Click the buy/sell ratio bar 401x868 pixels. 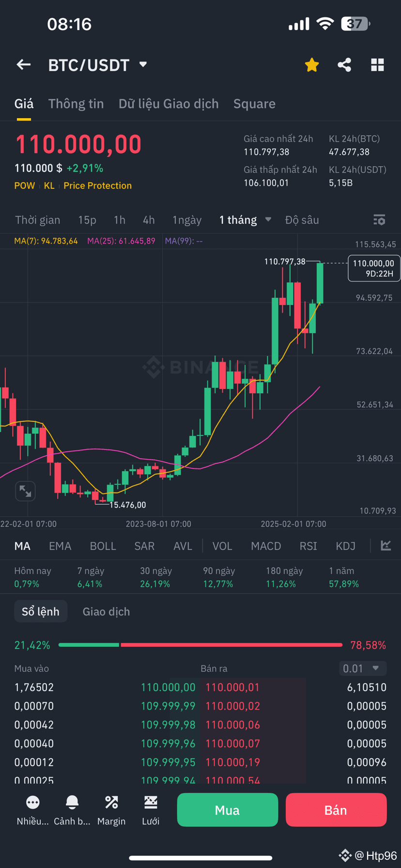coord(200,645)
